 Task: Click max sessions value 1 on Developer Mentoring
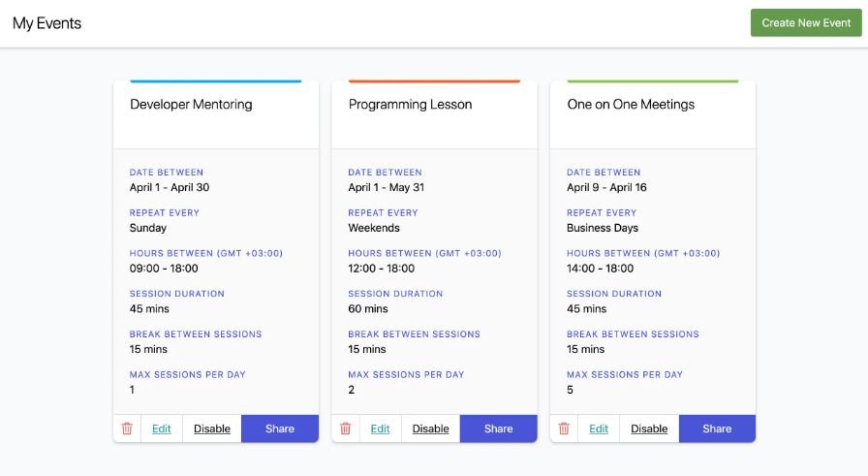[132, 390]
